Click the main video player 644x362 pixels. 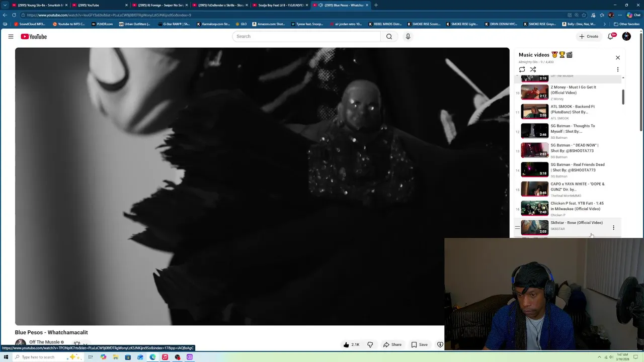[x=262, y=187]
